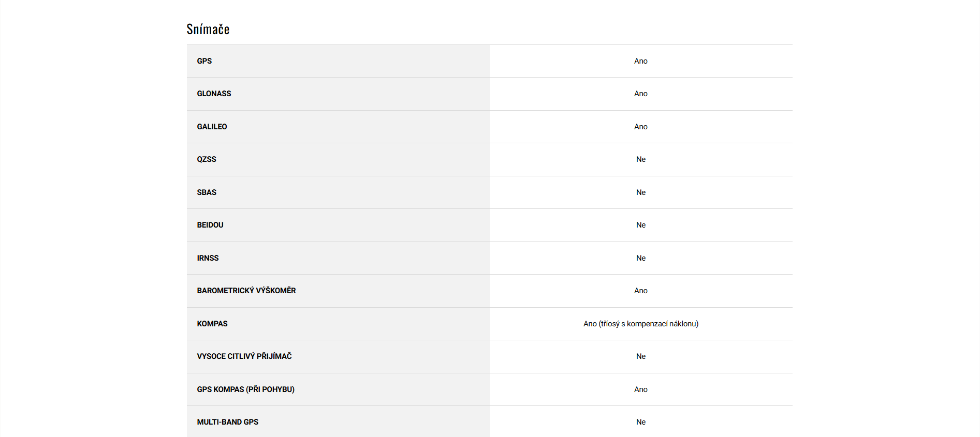
Task: Click the Ano value for GALILEO
Action: pos(641,127)
